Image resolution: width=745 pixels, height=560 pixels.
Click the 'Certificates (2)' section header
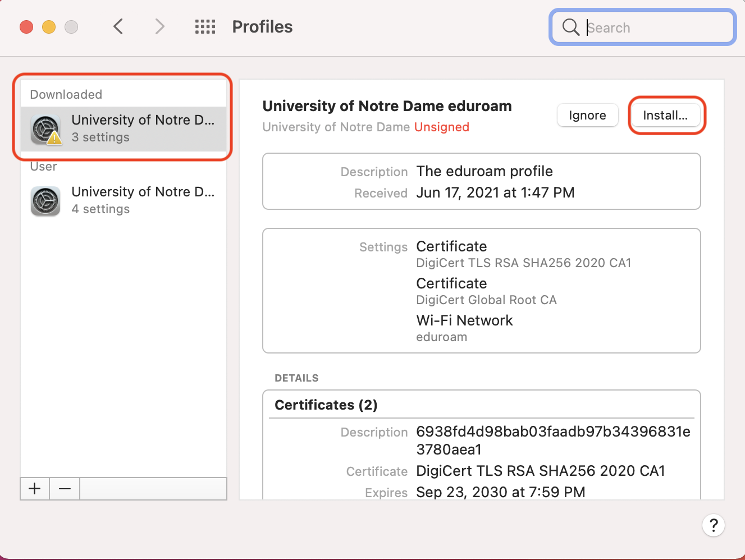326,405
